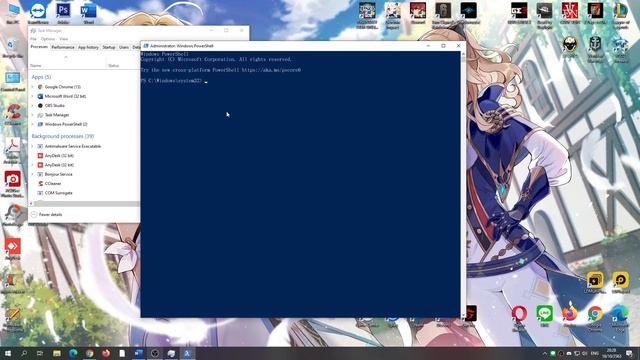Click the ENG language indicator

click(x=595, y=353)
